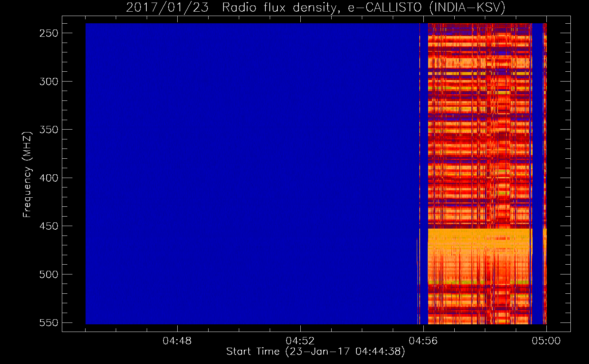Click the 05:00 time tick label
589x364 pixels.
(x=546, y=341)
